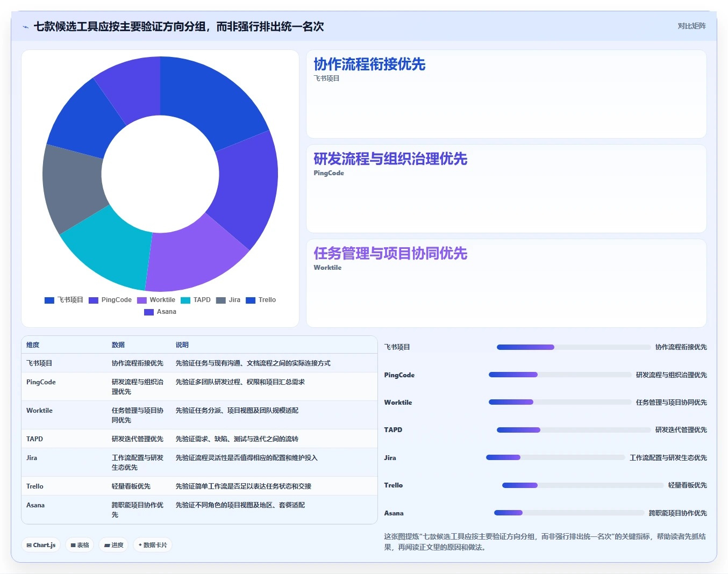Click the 数据卡片 tag chip
Image resolution: width=728 pixels, height=574 pixels.
(153, 545)
